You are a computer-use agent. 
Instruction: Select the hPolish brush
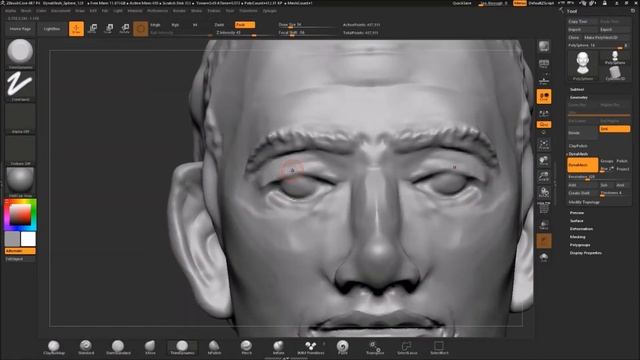coord(214,348)
